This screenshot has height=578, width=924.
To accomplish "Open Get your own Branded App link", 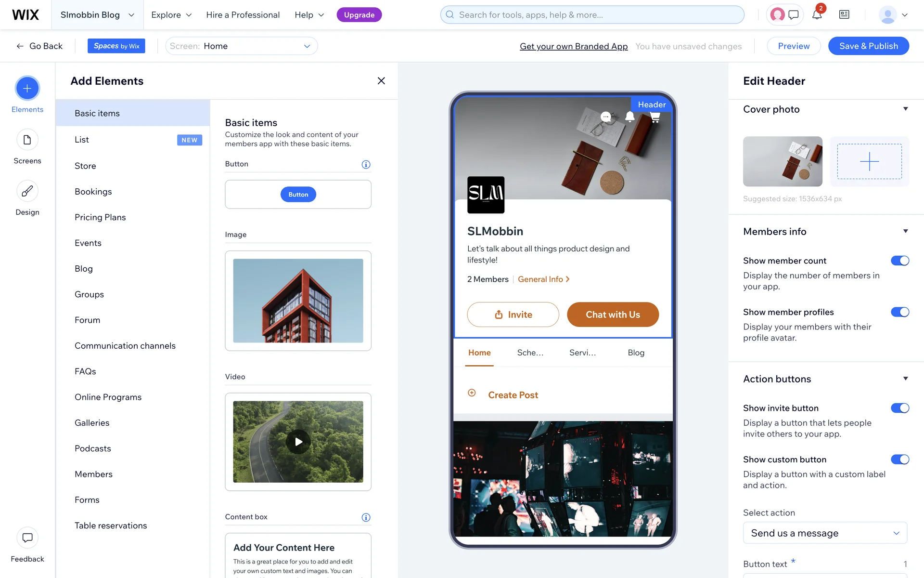I will [x=573, y=46].
